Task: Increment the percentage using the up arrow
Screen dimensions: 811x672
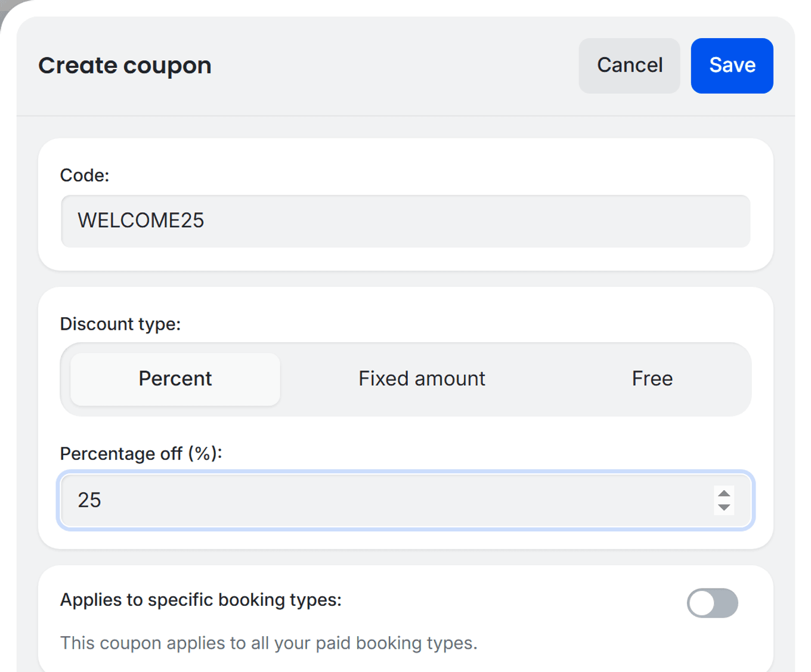Action: [723, 494]
